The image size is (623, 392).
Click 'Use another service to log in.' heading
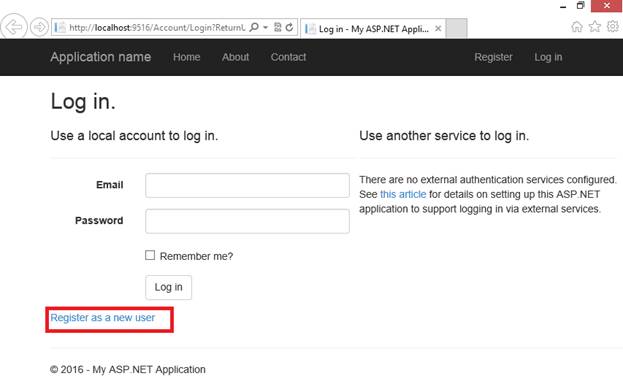coord(444,136)
